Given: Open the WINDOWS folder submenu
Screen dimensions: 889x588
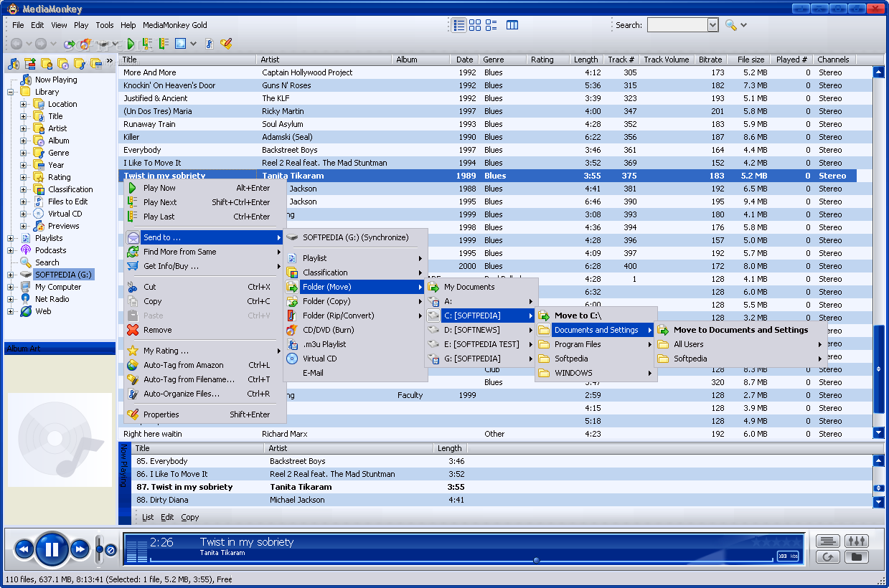Looking at the screenshot, I should click(x=596, y=373).
